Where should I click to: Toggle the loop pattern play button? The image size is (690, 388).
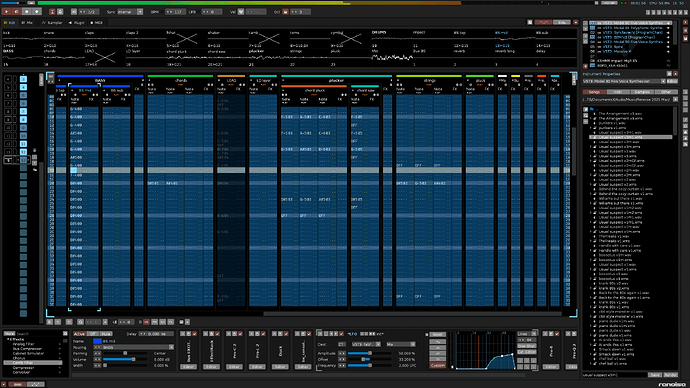click(x=17, y=12)
